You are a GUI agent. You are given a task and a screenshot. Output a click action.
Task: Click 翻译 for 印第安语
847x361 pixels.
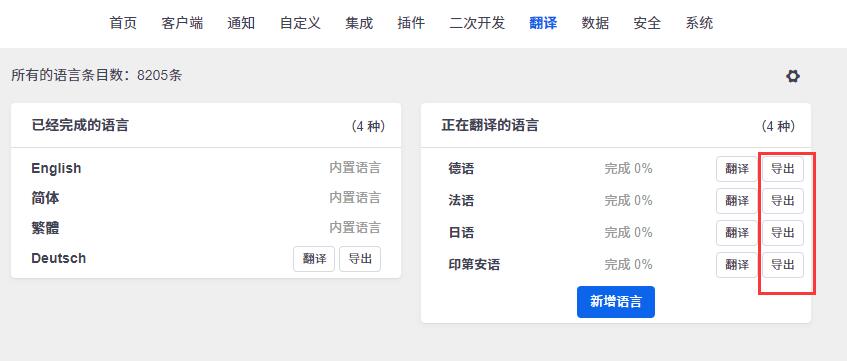click(x=737, y=265)
